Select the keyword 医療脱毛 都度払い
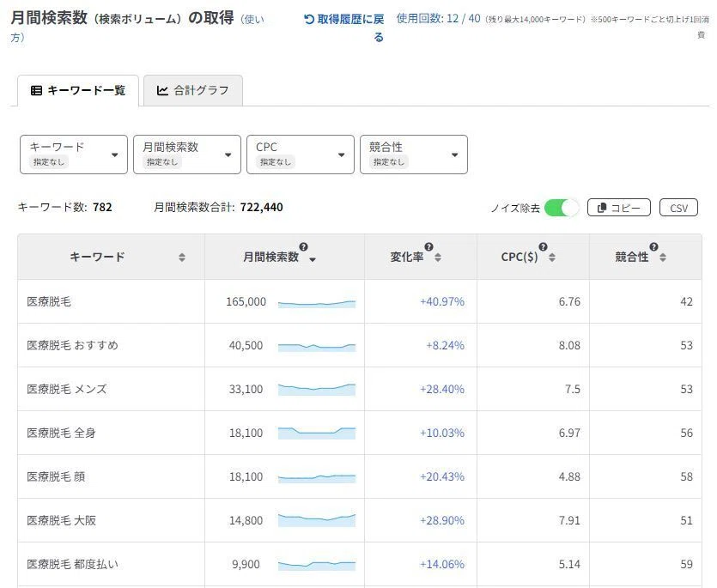Viewport: 717px width, 588px height. 72,564
